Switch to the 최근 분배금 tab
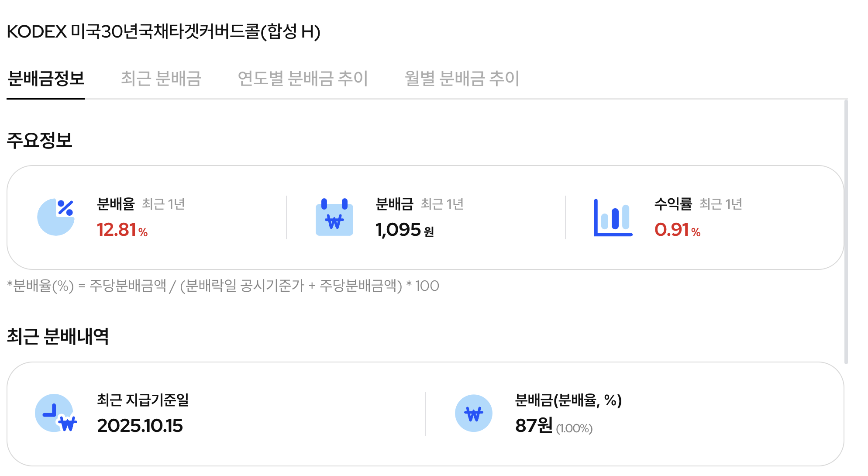Viewport: 868px width, 476px height. pos(161,79)
